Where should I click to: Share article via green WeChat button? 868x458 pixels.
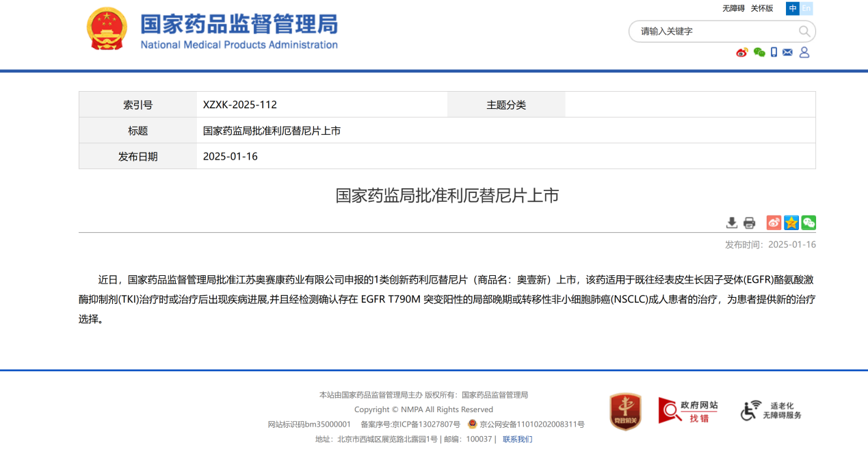click(x=808, y=222)
